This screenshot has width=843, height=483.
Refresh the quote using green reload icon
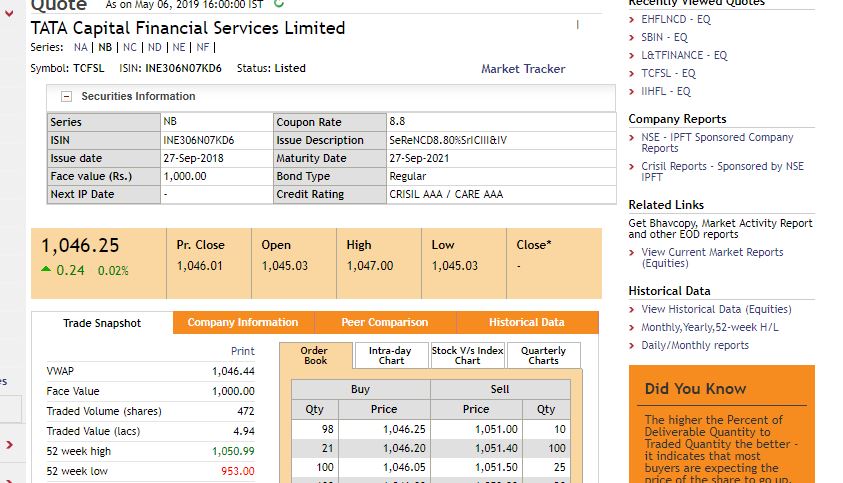pyautogui.click(x=278, y=3)
